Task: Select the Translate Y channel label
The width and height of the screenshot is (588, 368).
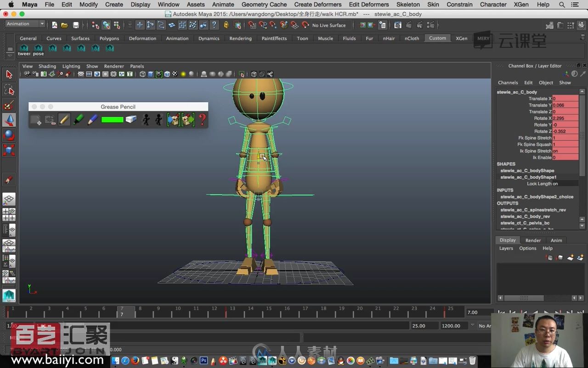Action: [540, 105]
